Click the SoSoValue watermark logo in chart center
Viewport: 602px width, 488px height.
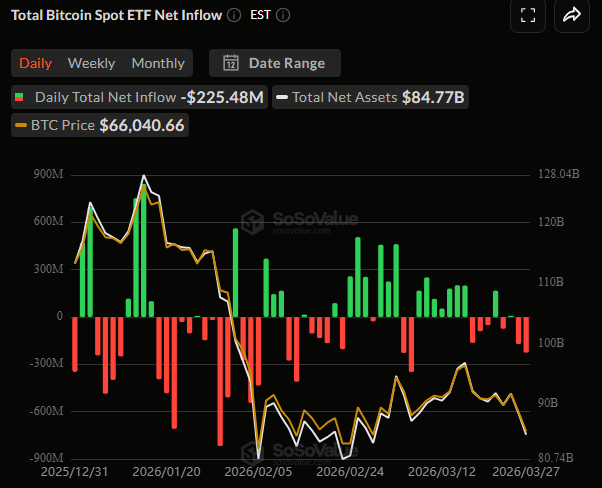[x=255, y=221]
